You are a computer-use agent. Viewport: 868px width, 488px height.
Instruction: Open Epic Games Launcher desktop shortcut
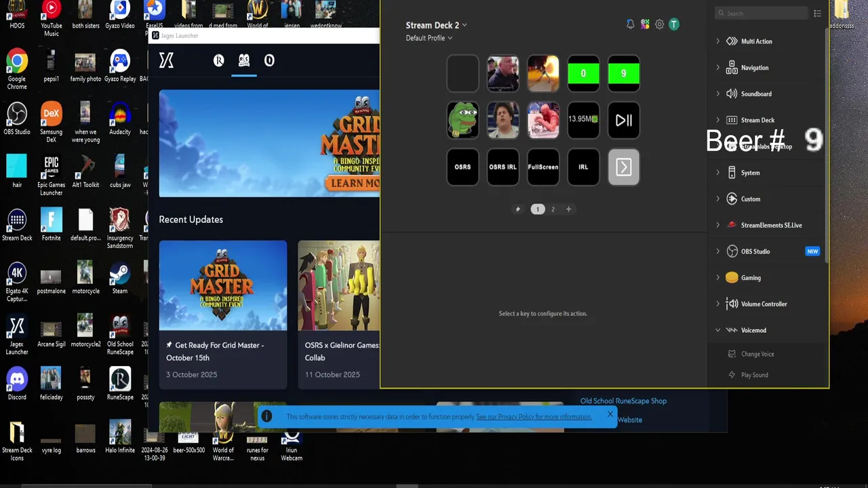tap(51, 176)
